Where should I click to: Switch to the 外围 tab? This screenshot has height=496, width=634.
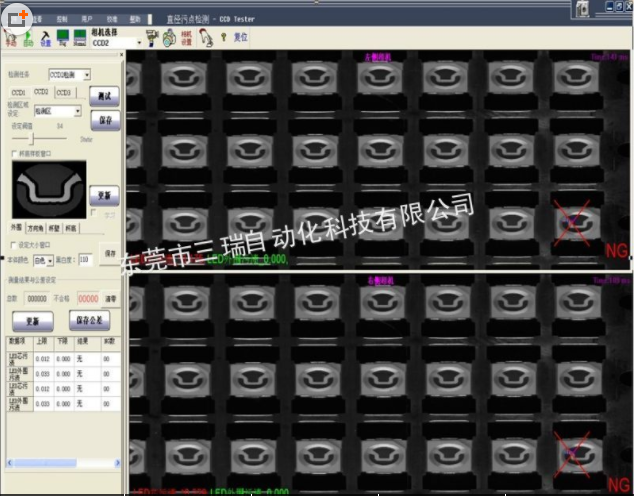[17, 228]
